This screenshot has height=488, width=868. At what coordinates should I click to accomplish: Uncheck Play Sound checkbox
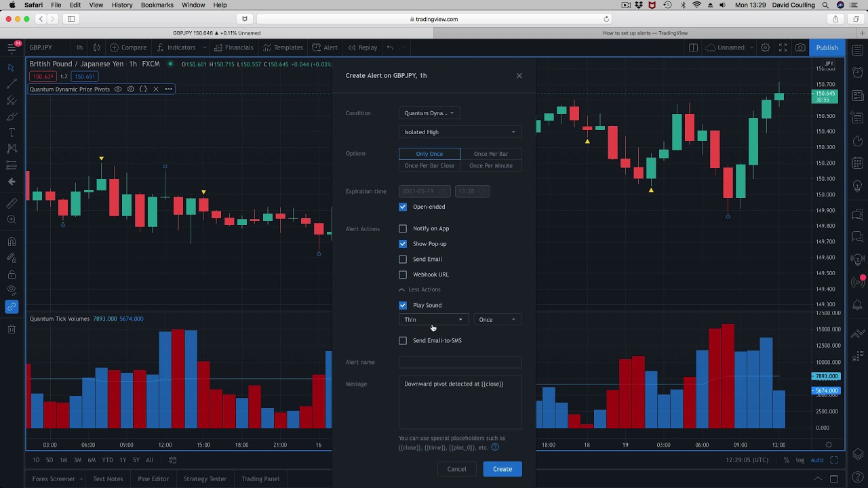tap(403, 305)
